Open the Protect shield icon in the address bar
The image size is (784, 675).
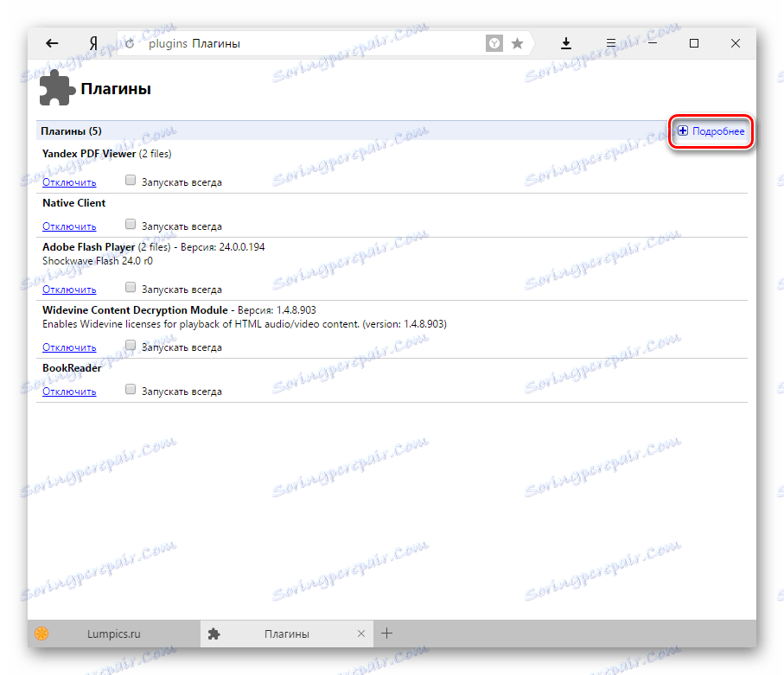(x=494, y=42)
